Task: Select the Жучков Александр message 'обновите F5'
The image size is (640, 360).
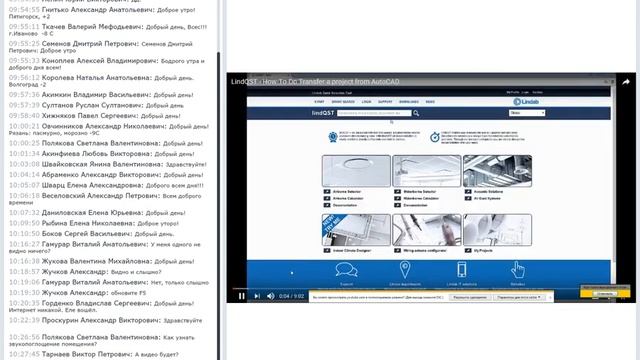Action: click(x=78, y=293)
